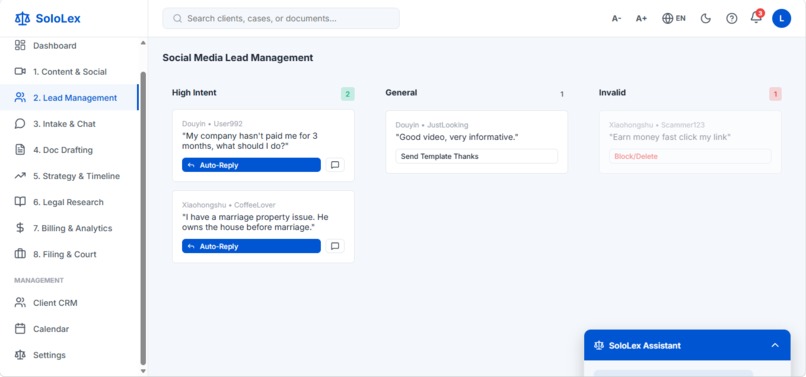Click the search magnifier icon
Viewport: 806px width, 377px height.
tap(177, 19)
